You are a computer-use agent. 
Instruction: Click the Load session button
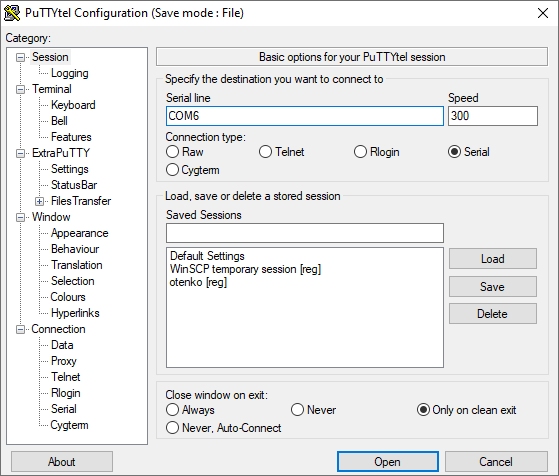pos(493,259)
